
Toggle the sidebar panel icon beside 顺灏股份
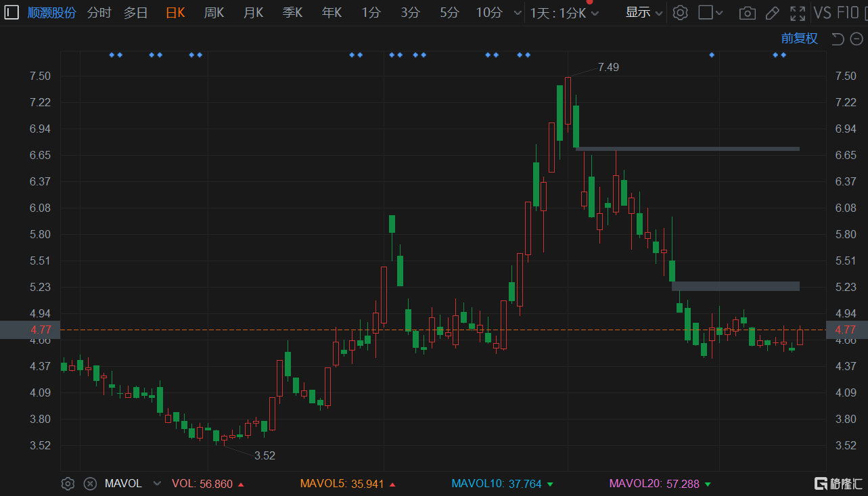coord(12,12)
